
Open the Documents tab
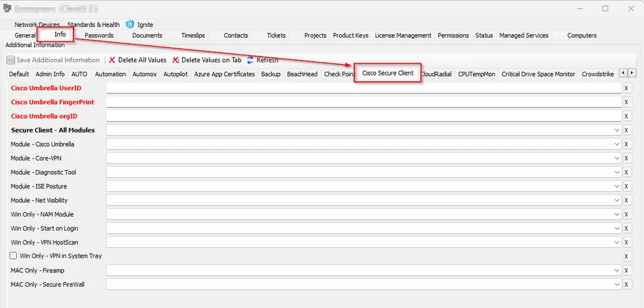[x=147, y=35]
